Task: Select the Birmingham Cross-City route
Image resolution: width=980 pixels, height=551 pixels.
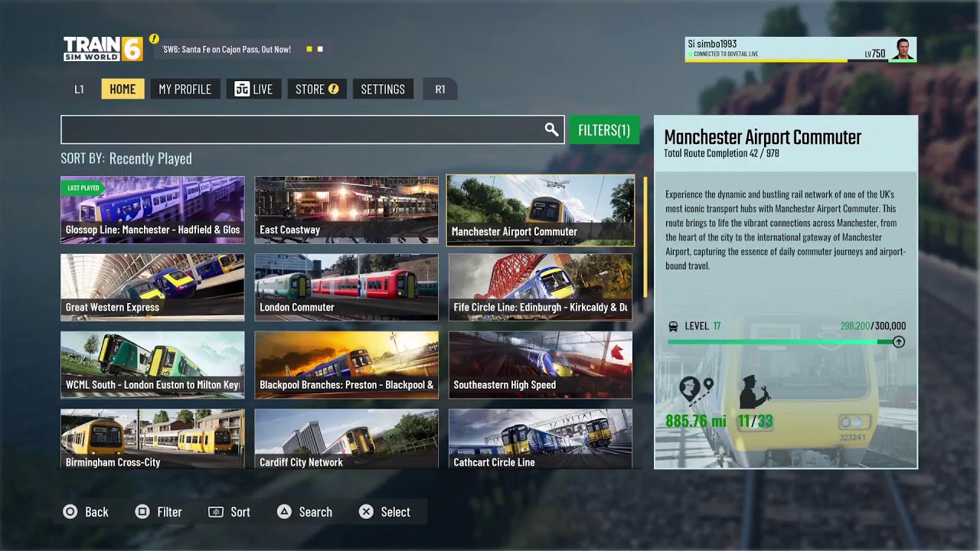Action: click(152, 439)
